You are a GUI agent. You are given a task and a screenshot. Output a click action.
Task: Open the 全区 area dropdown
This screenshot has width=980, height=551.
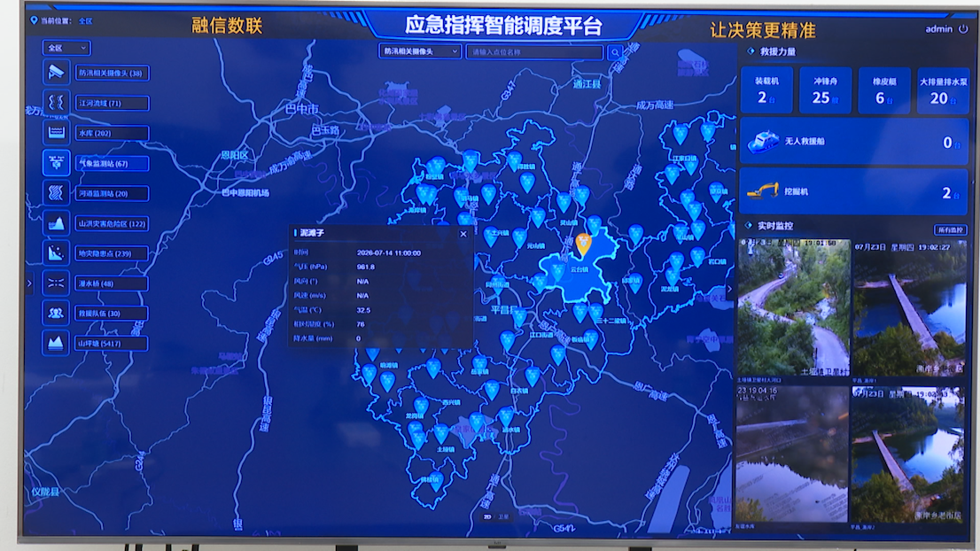pos(66,48)
